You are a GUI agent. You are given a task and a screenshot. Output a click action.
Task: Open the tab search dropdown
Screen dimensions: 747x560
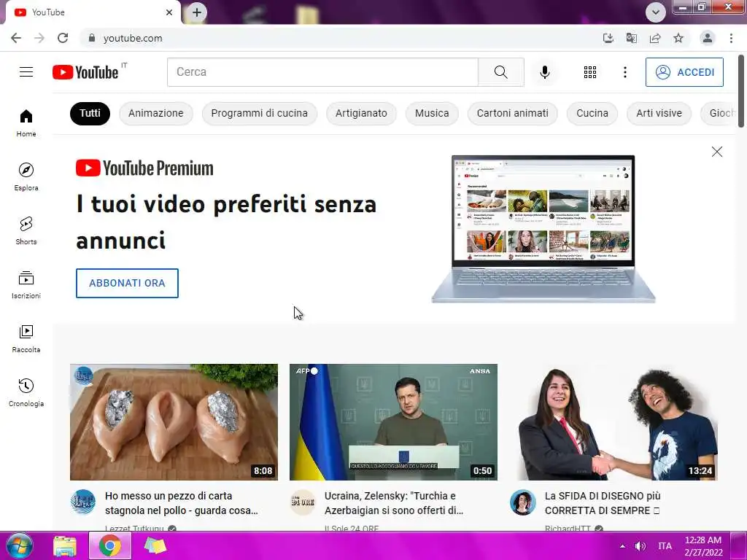[656, 12]
